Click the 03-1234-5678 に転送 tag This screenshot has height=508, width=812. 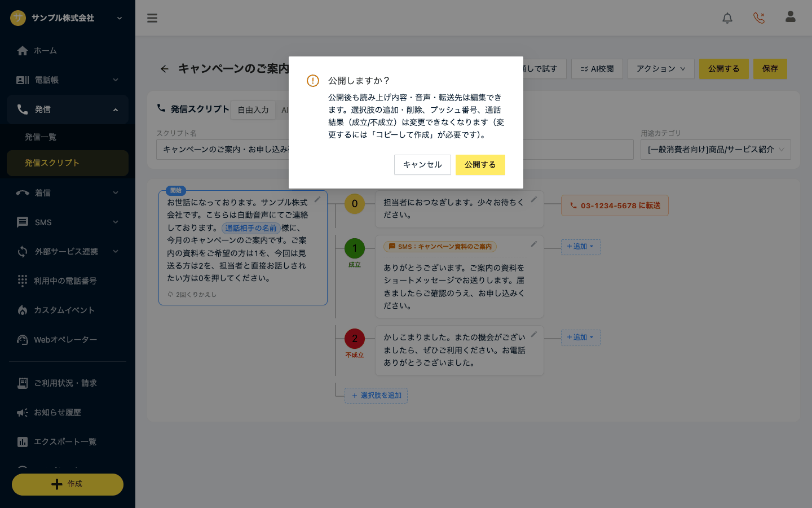615,205
